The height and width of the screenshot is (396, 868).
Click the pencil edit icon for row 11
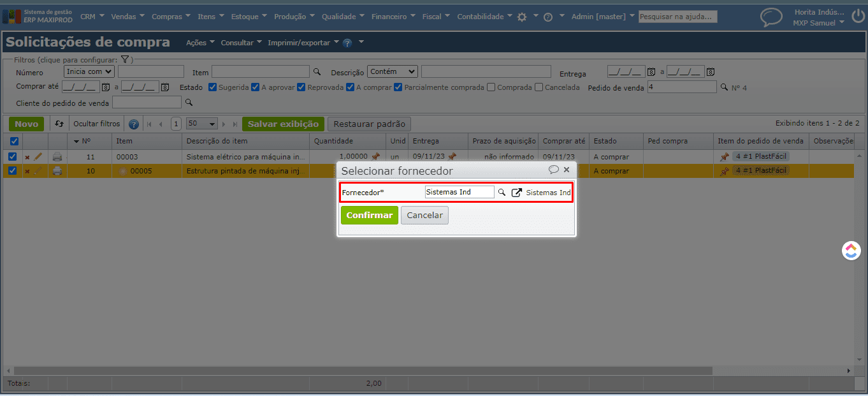coord(38,156)
